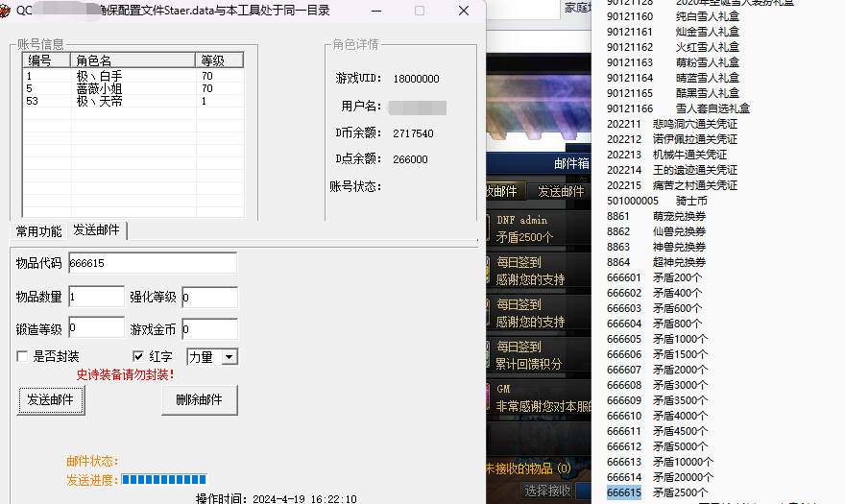Select the 发送邮件 tab in the tool
The height and width of the screenshot is (504, 845).
tap(97, 230)
